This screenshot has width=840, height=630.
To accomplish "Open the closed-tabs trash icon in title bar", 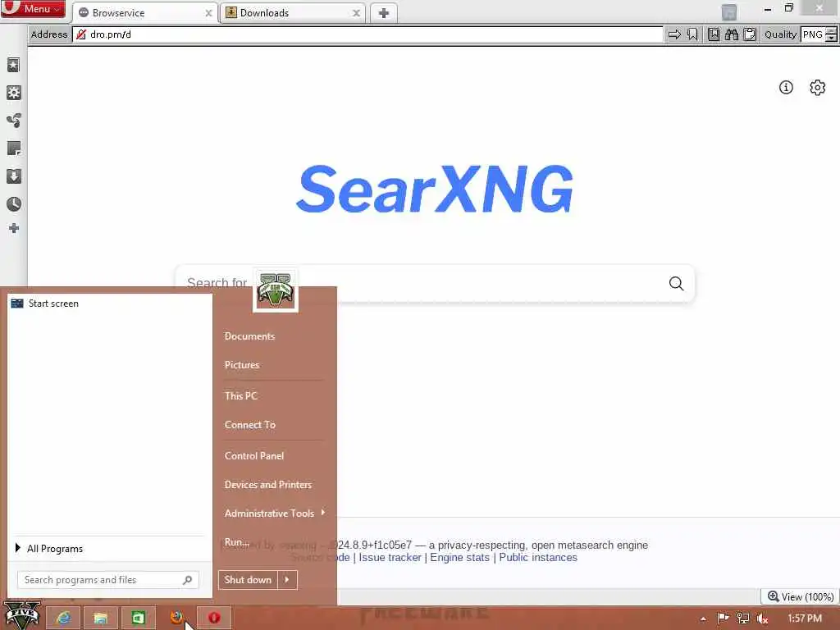I will 729,12.
